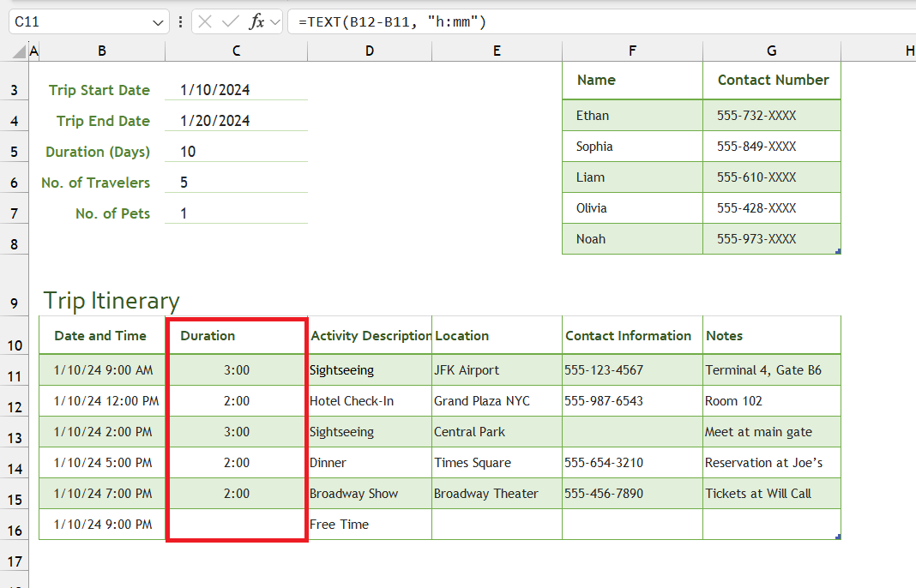Click contact number 555-849-XXXX
916x588 pixels.
point(772,147)
